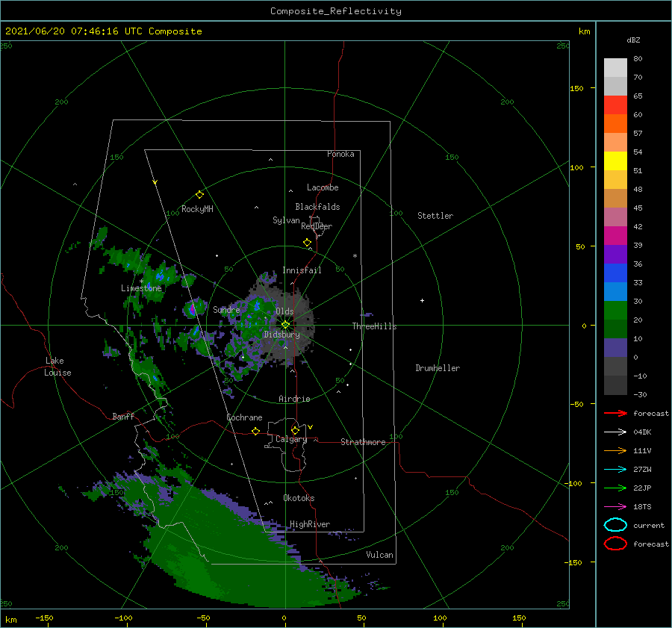Click the red forecast arrow legend icon
The image size is (672, 628).
tap(615, 413)
